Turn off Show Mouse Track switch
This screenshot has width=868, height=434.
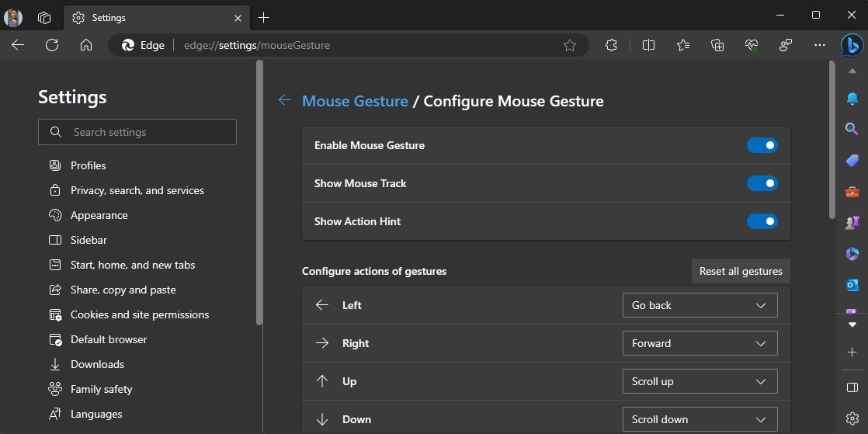[762, 183]
